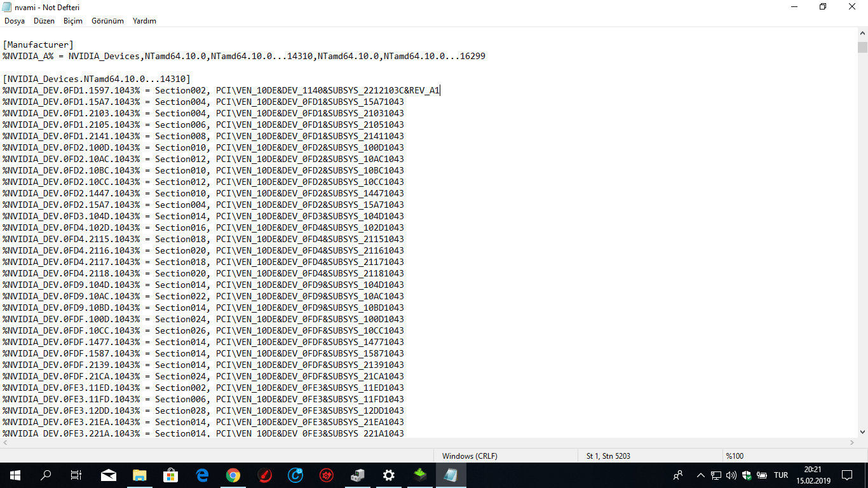This screenshot has height=488, width=868.
Task: Place cursor on the NVIDIA_DEV.0FD1.2141.1043 line
Action: pos(203,136)
